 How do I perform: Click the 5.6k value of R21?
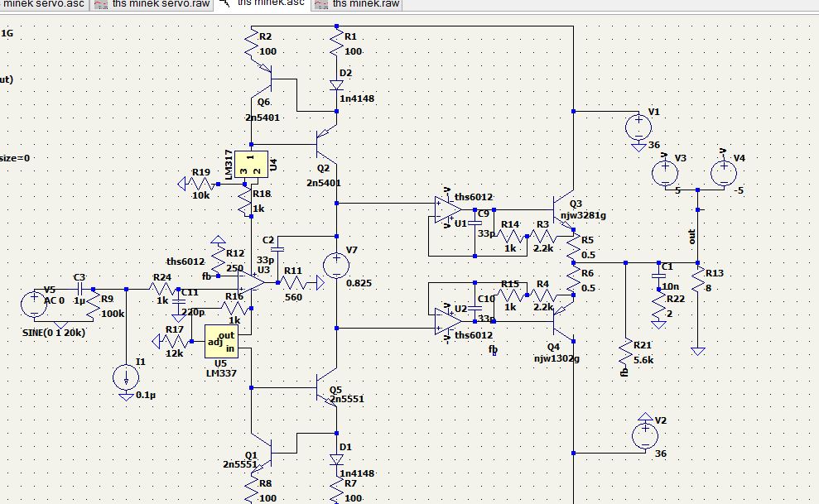[643, 360]
